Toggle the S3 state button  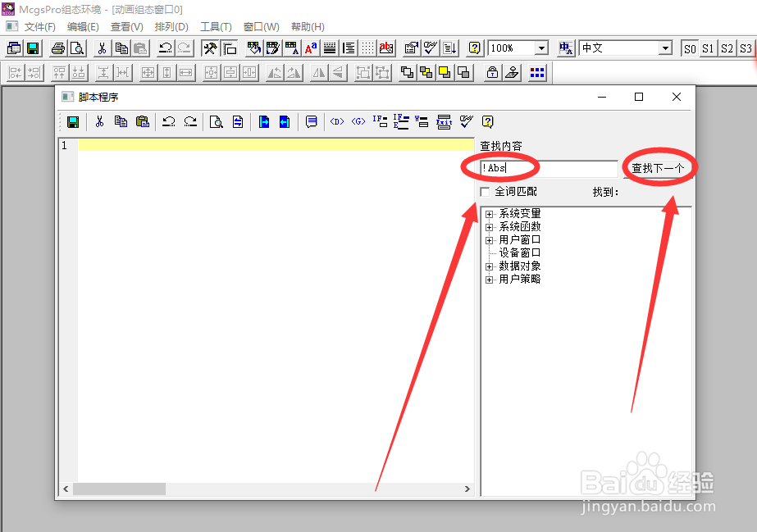746,48
